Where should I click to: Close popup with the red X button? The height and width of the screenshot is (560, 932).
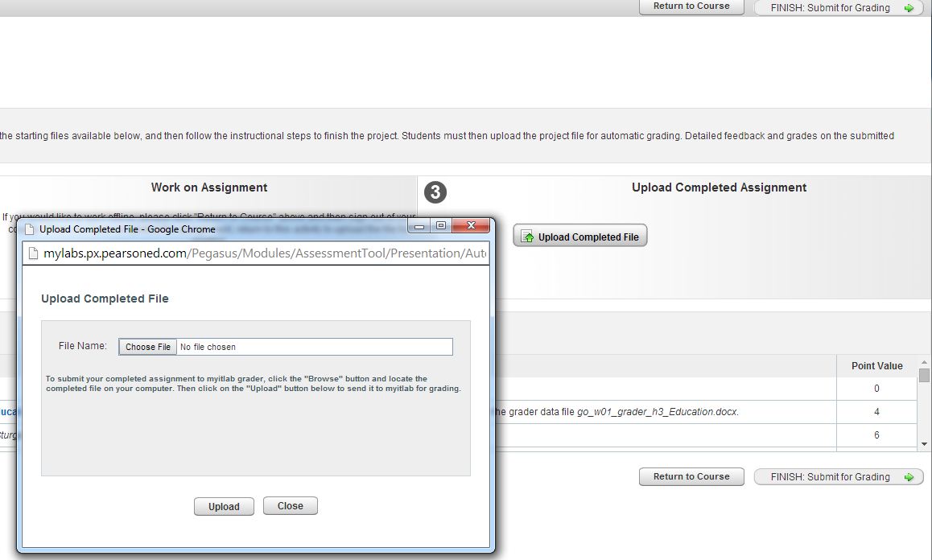(x=471, y=226)
